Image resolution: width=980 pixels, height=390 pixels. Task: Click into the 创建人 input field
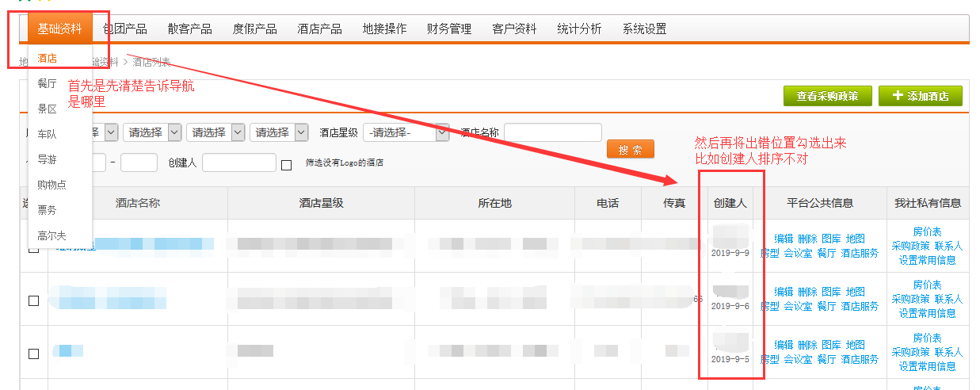(x=238, y=162)
